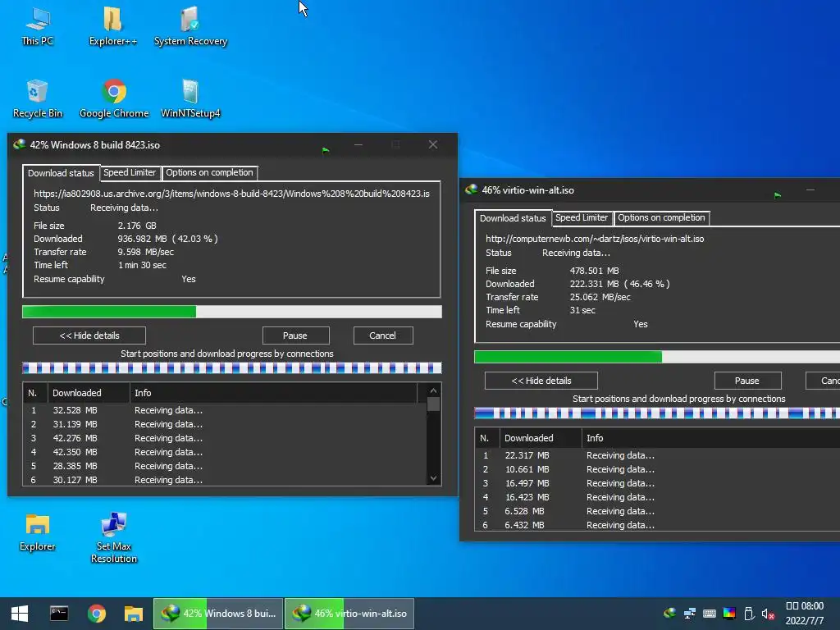Select the Explorer desktop icon
Image resolution: width=840 pixels, height=630 pixels.
pos(38,532)
